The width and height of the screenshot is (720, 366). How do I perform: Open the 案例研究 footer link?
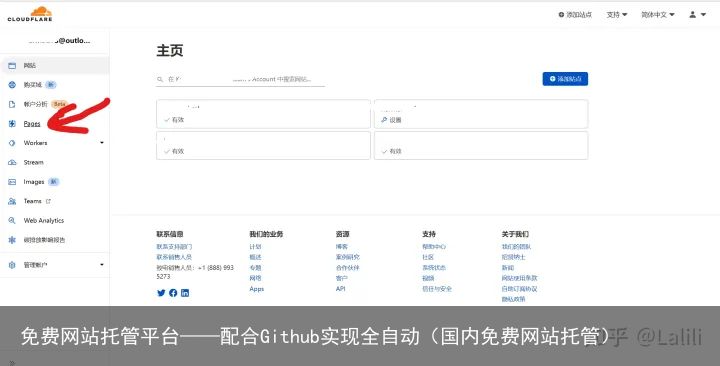click(x=348, y=257)
